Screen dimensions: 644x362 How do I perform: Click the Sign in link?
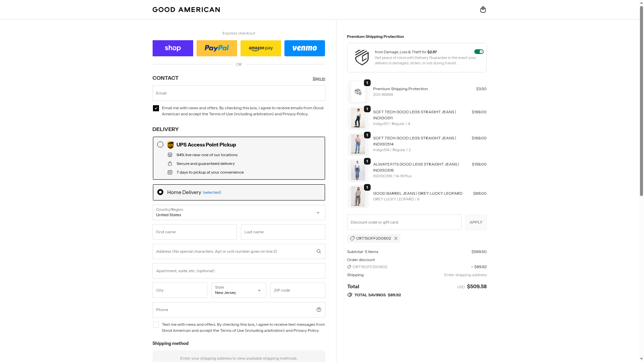319,78
